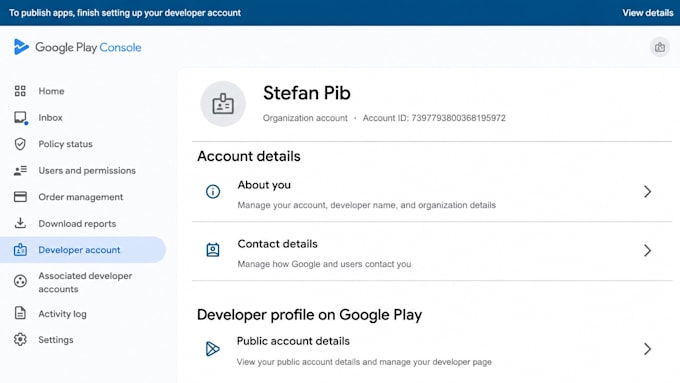Click the Contact details person icon
The width and height of the screenshot is (680, 383).
tap(212, 250)
